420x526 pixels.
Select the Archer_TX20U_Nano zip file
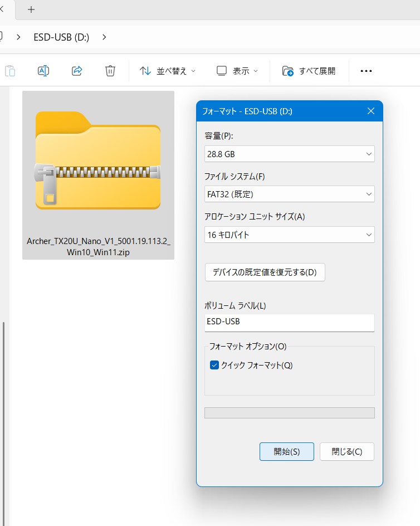[x=98, y=175]
